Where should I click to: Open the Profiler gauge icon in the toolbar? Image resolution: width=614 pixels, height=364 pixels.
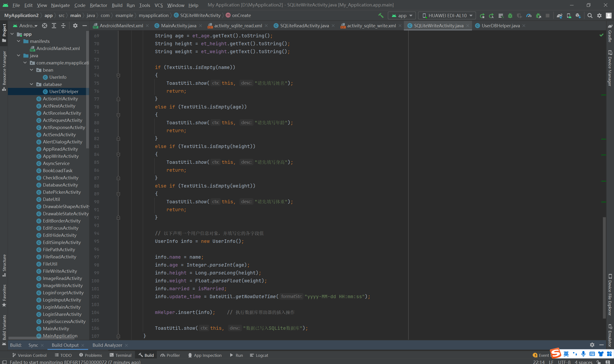(529, 16)
